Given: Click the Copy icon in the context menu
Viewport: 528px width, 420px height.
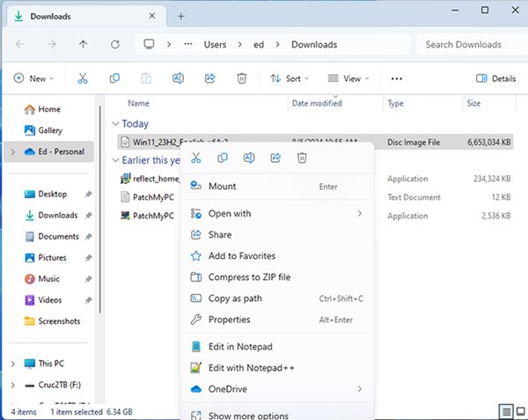Looking at the screenshot, I should pyautogui.click(x=223, y=158).
